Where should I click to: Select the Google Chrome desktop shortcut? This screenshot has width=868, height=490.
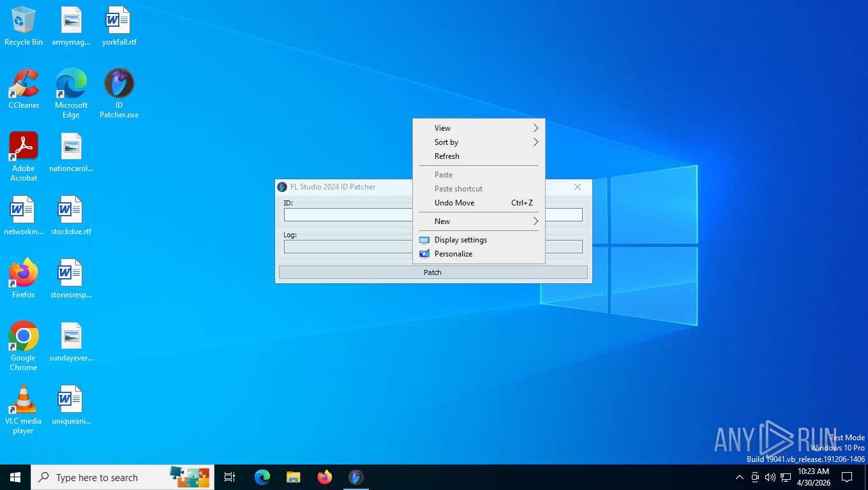[24, 346]
